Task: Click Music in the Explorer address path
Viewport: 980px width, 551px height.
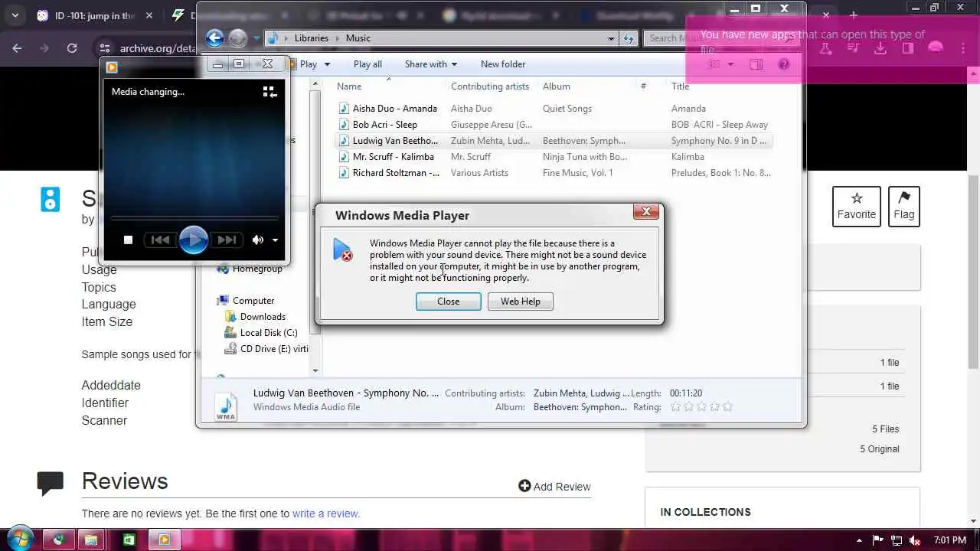Action: pos(358,38)
